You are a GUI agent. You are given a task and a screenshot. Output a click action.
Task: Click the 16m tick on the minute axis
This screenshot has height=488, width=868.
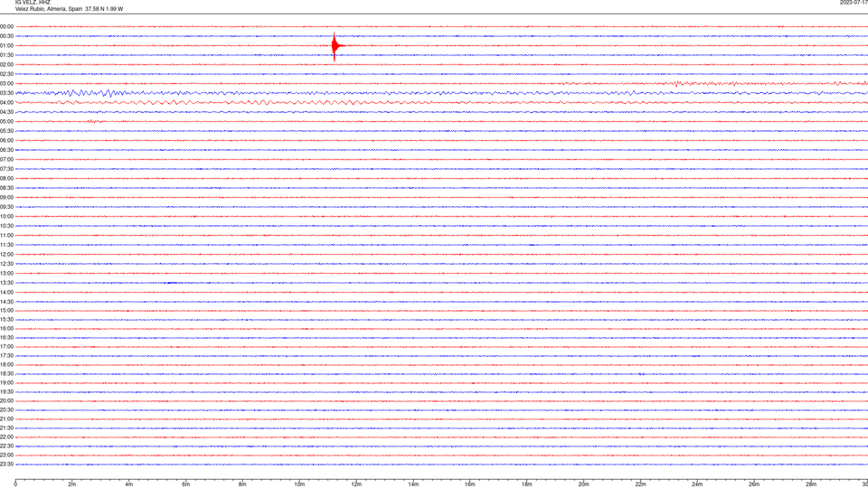tap(470, 484)
